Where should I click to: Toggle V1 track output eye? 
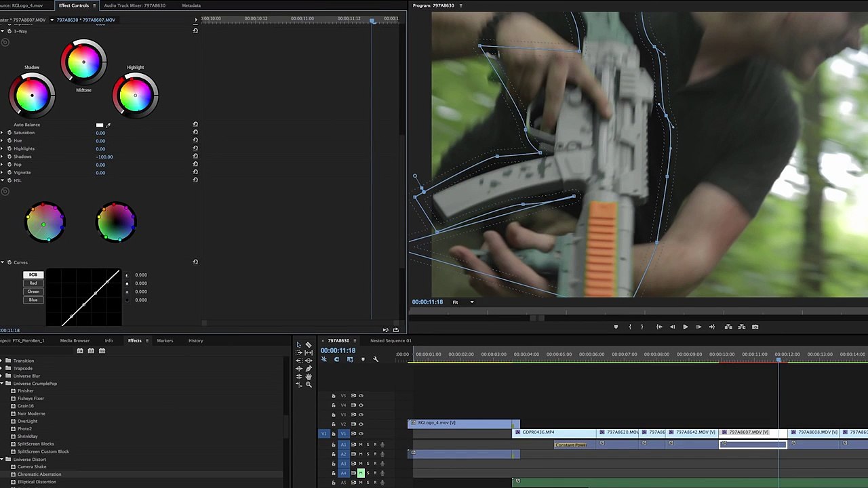click(x=361, y=433)
